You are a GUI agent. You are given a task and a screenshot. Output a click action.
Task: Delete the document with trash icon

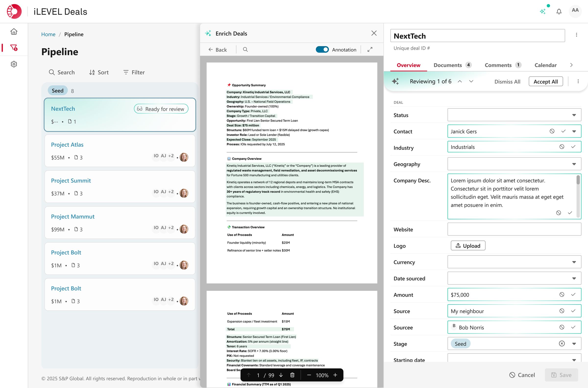click(x=292, y=375)
